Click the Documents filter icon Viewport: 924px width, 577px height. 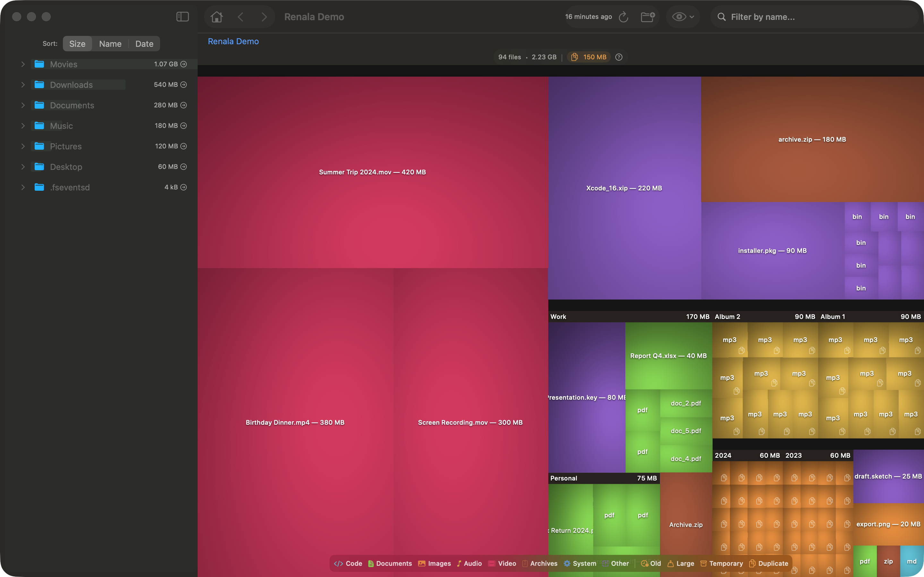tap(371, 563)
